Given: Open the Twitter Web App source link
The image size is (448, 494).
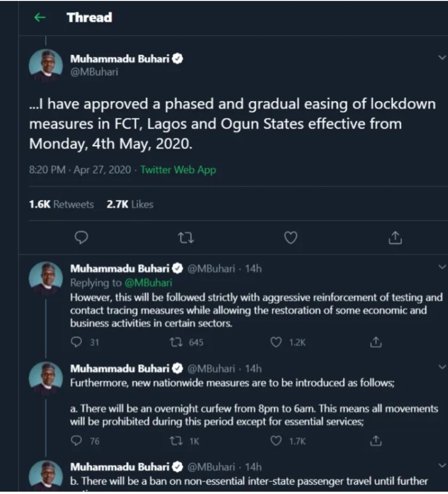Looking at the screenshot, I should (x=178, y=170).
